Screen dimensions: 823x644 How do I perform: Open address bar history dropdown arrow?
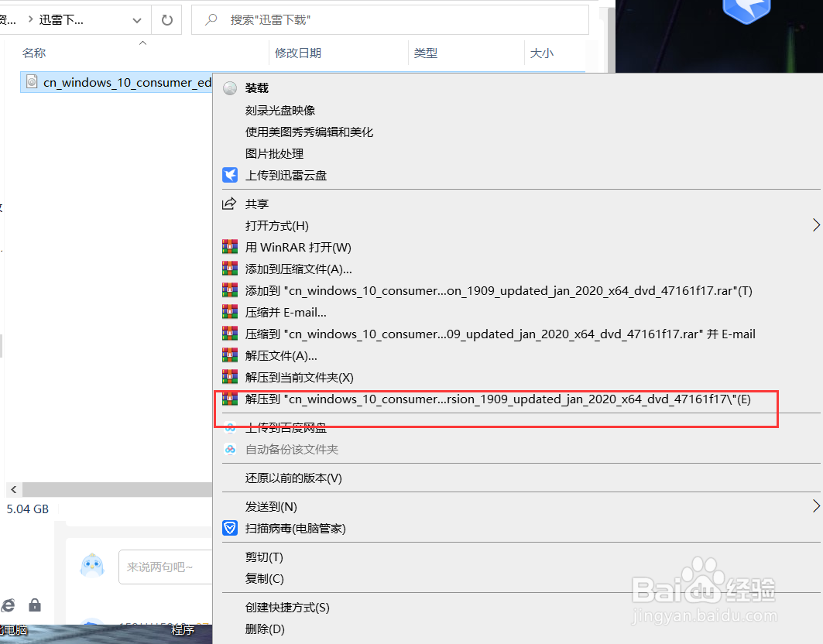coord(137,20)
